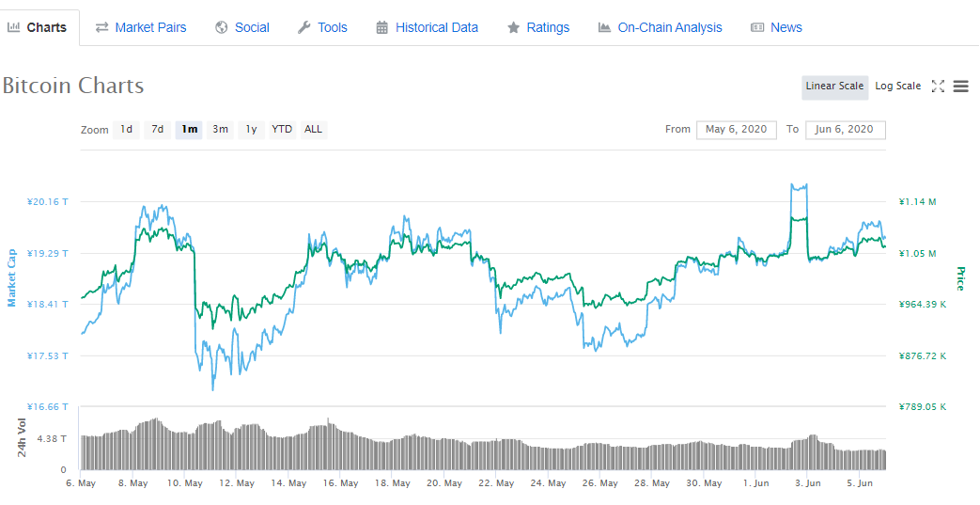Click the Market Pairs arrows icon
Viewport: 980px width, 505px height.
pos(101,27)
